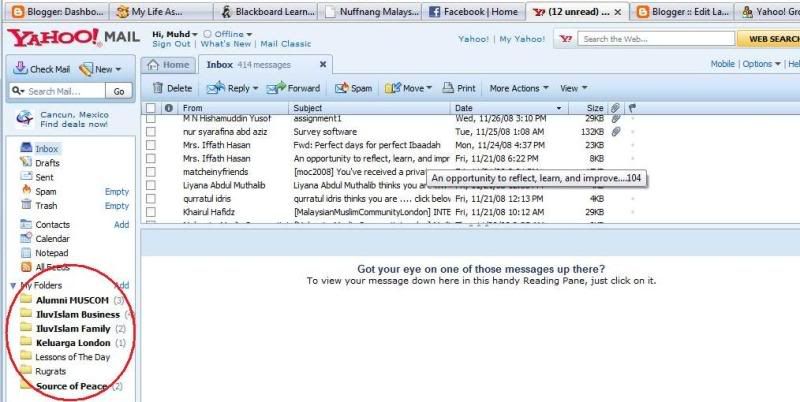This screenshot has width=800, height=402.
Task: Open the Sent folder icon
Action: point(26,177)
